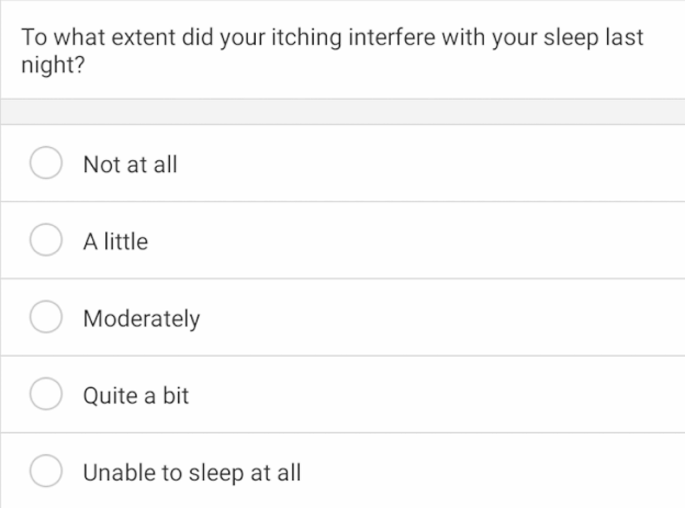Click the 'Moderately' answer label
The height and width of the screenshot is (508, 685).
142,319
